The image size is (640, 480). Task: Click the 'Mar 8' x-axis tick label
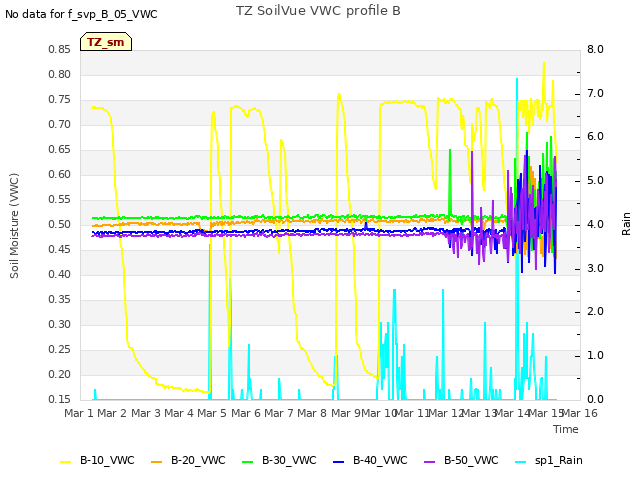312,413
